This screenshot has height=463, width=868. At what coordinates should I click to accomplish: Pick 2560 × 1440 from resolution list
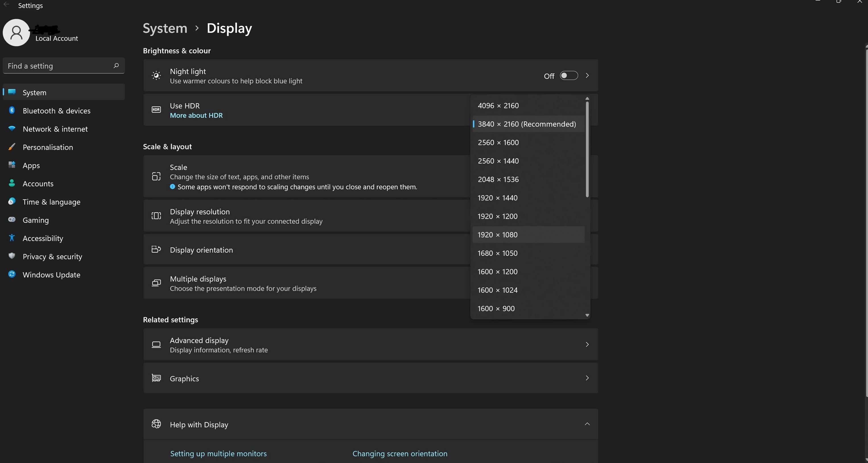point(498,161)
